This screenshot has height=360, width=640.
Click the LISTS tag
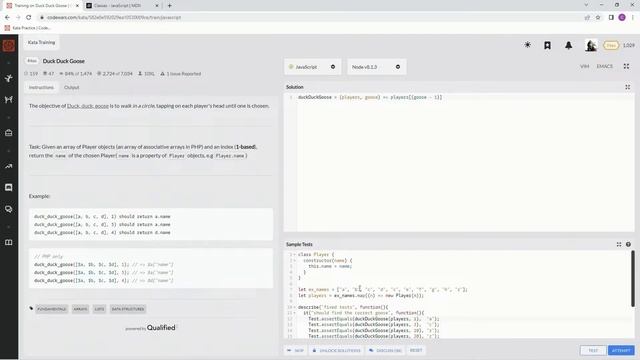tap(99, 309)
